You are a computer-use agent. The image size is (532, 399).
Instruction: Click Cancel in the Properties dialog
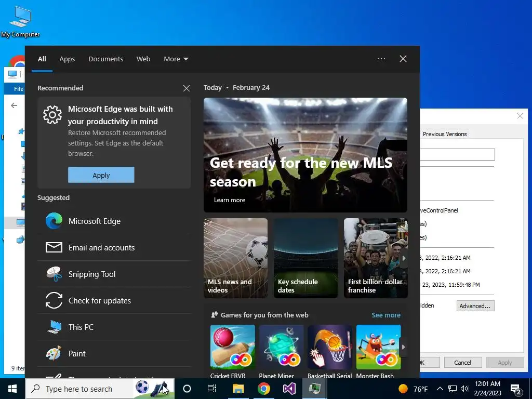pos(462,362)
